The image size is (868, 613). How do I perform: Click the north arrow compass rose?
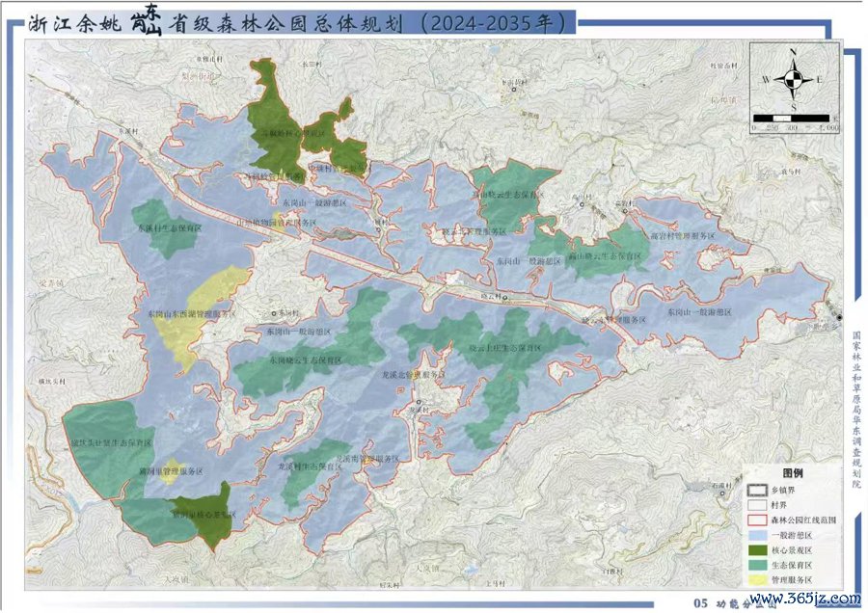tap(794, 80)
